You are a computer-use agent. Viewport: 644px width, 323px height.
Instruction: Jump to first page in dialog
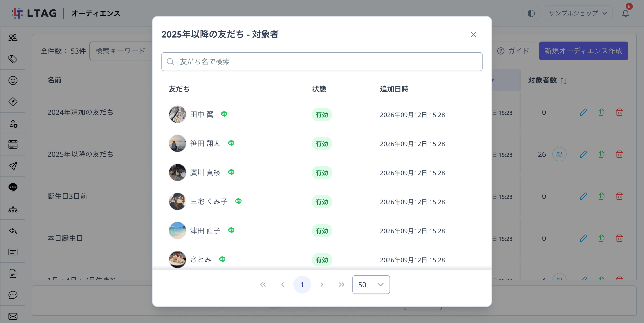(x=263, y=285)
